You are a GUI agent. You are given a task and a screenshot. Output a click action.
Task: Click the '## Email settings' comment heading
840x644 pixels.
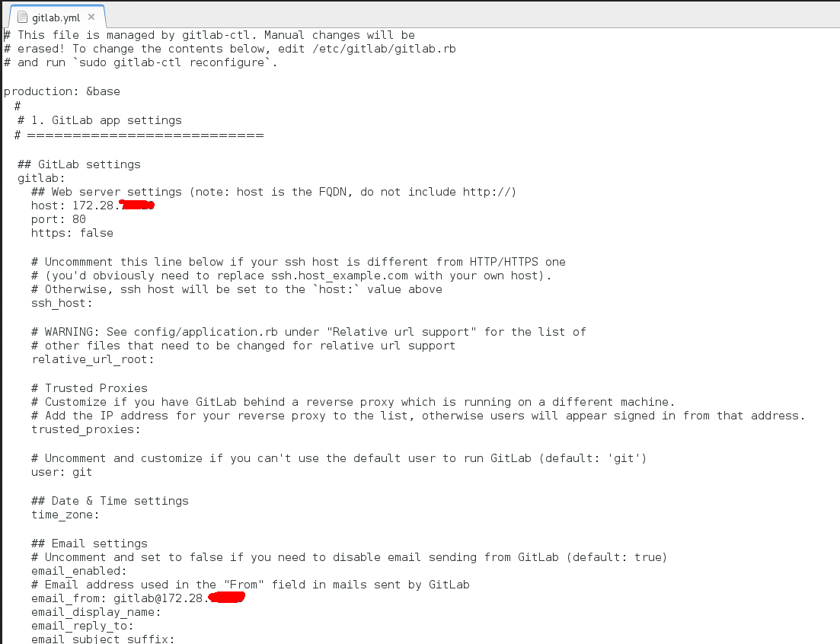click(x=89, y=544)
